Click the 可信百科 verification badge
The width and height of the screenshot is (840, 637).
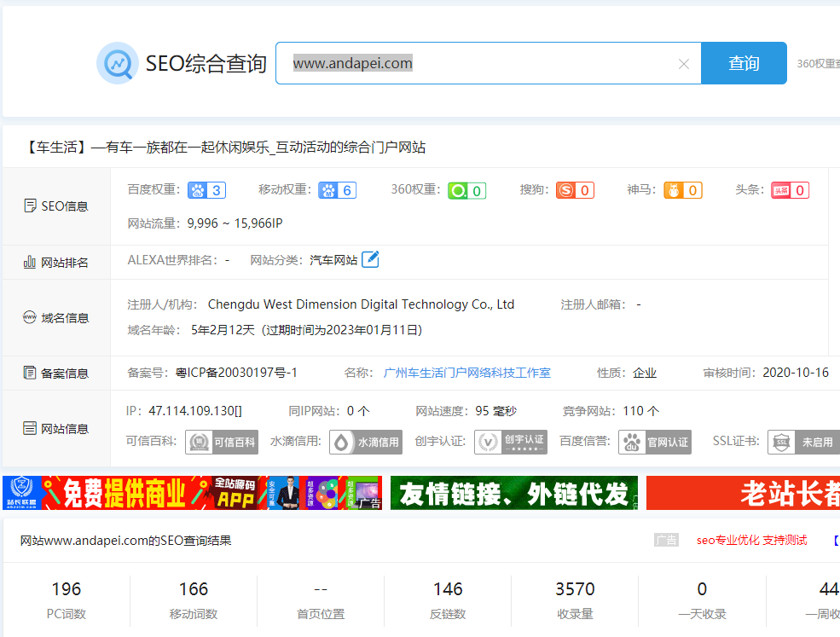222,443
